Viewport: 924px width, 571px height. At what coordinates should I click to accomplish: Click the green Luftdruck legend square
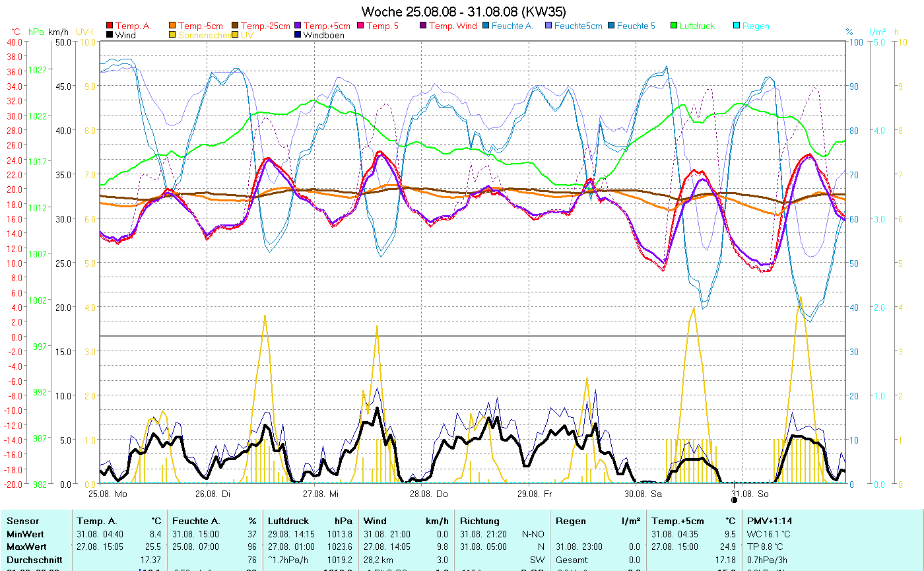tap(675, 26)
